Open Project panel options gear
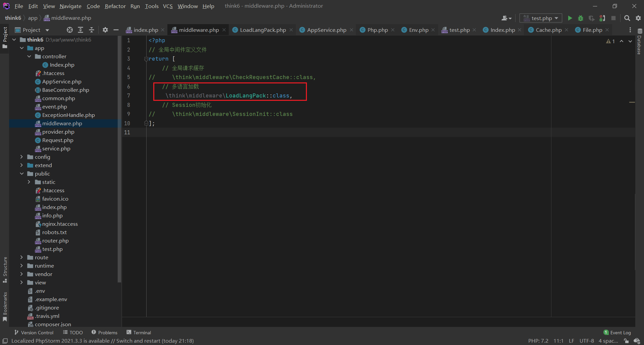This screenshot has width=644, height=345. click(105, 30)
